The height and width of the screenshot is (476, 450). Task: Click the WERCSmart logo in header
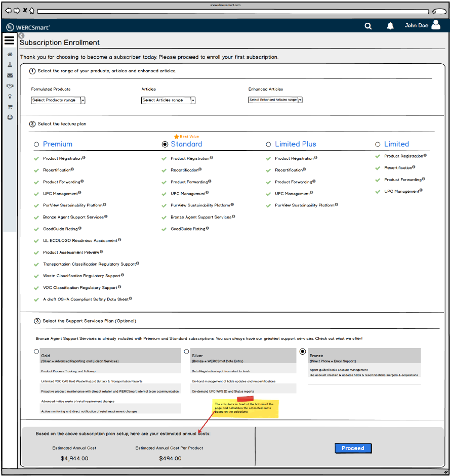tap(28, 27)
